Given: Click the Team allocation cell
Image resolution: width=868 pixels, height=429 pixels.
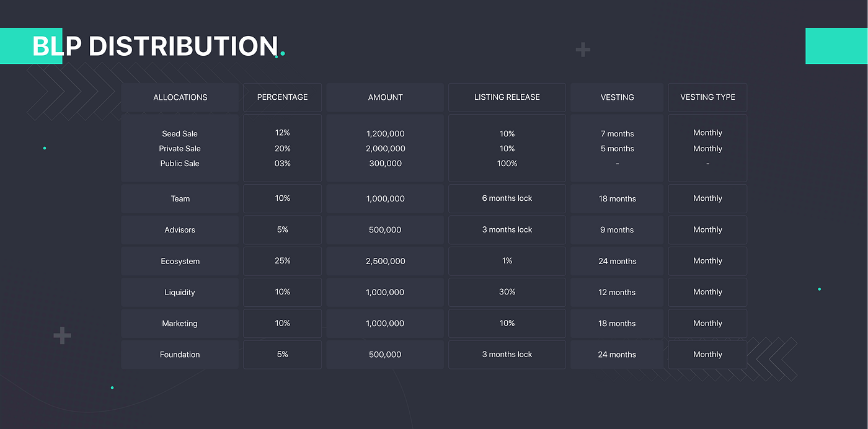Looking at the screenshot, I should (180, 199).
